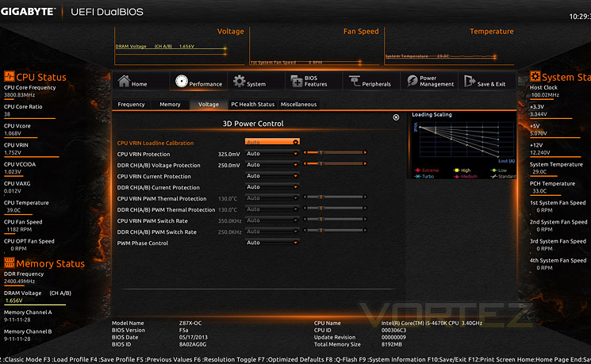591x364 pixels.
Task: Select the Performance gauge icon
Action: click(182, 81)
